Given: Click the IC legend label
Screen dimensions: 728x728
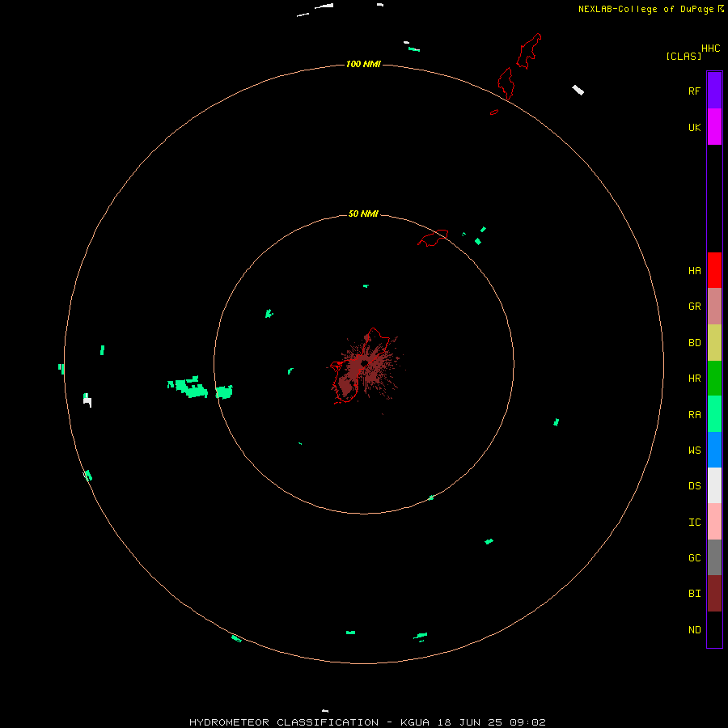Looking at the screenshot, I should point(695,523).
